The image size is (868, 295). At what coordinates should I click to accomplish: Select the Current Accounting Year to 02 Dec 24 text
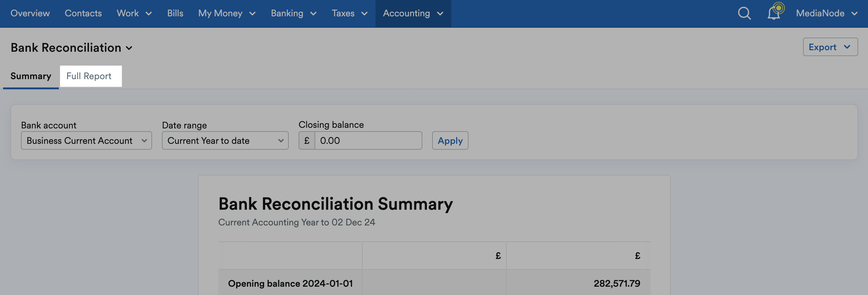[x=296, y=222]
